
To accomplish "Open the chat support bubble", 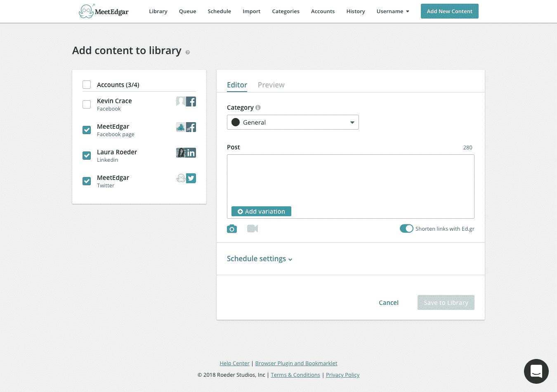I will tap(536, 371).
